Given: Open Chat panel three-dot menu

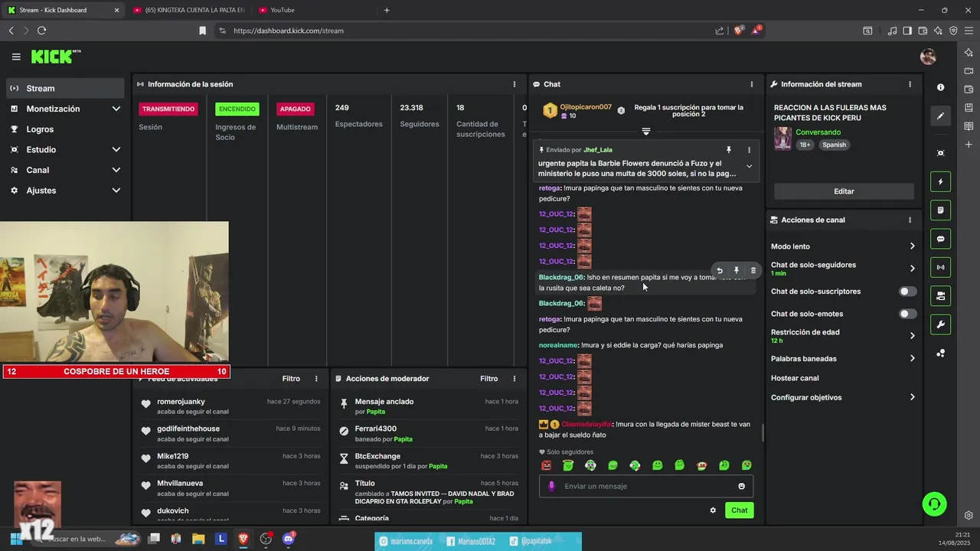Looking at the screenshot, I should 752,84.
